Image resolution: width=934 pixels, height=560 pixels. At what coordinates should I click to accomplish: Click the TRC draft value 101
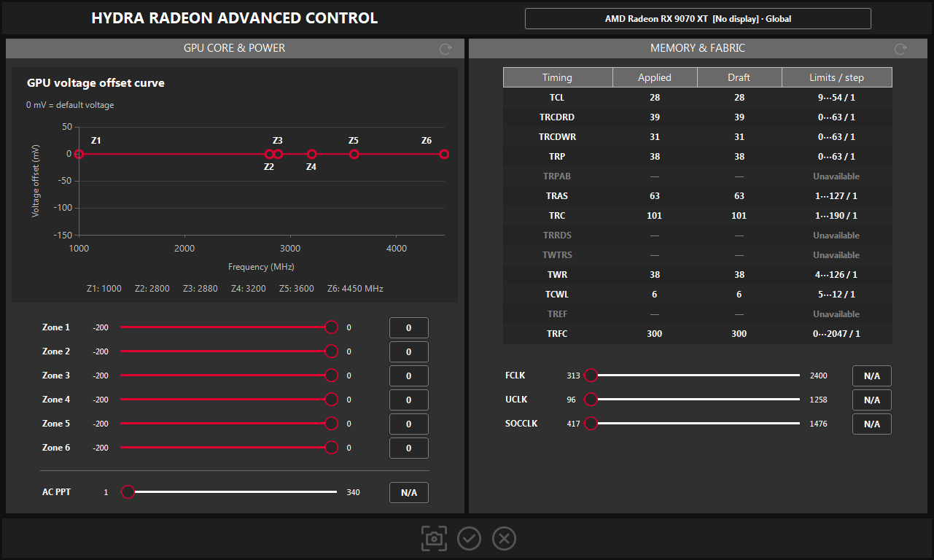tap(739, 216)
